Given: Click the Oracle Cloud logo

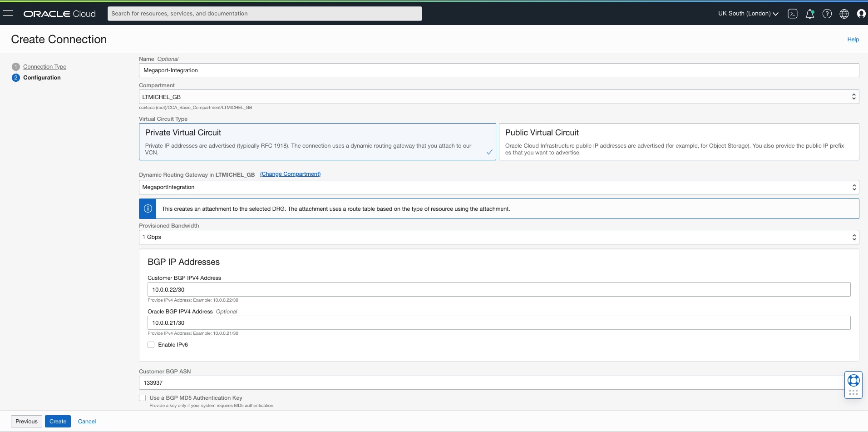Looking at the screenshot, I should [x=59, y=14].
